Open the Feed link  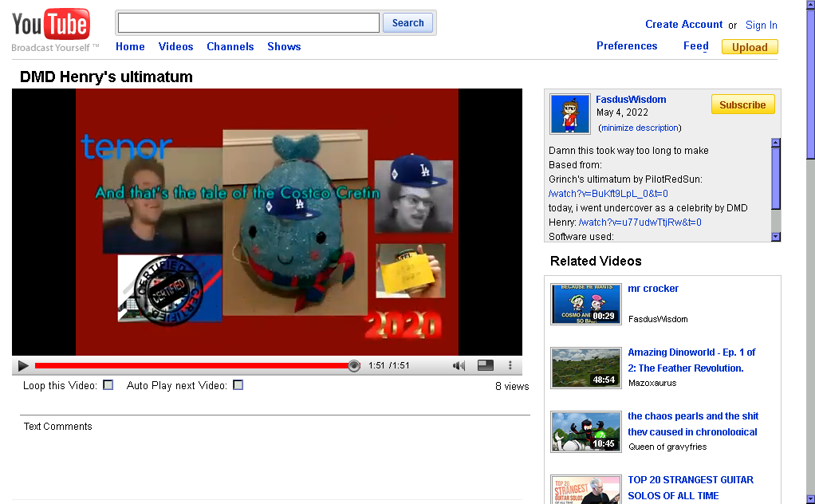pyautogui.click(x=696, y=45)
